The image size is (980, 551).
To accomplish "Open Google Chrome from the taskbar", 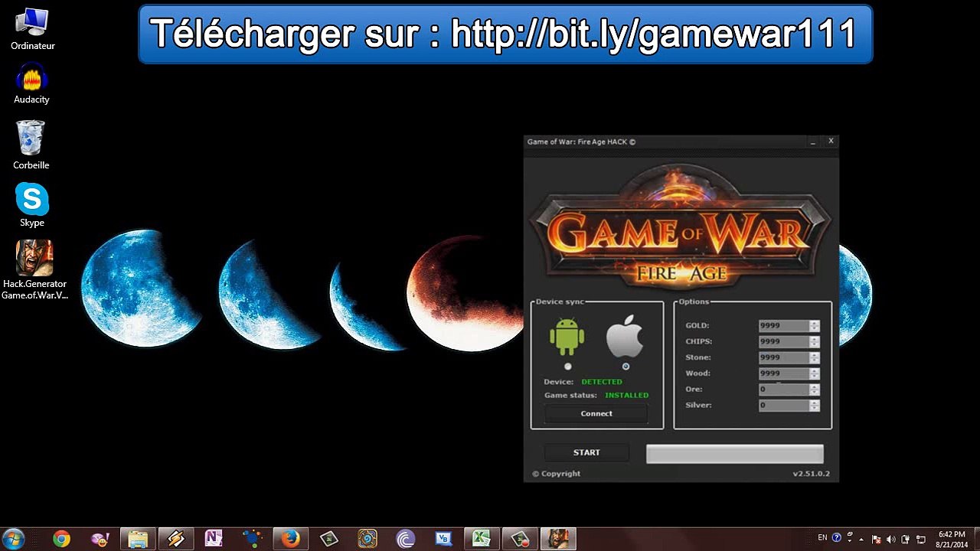I will [61, 539].
